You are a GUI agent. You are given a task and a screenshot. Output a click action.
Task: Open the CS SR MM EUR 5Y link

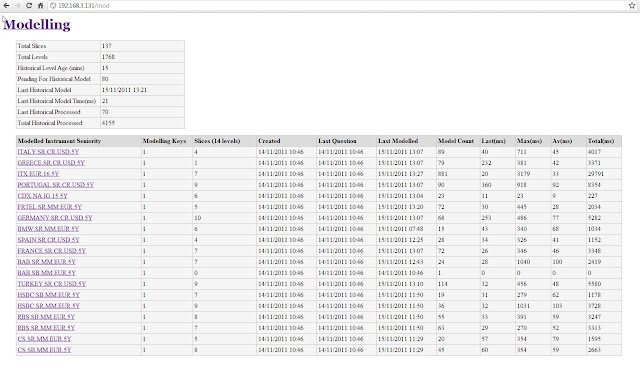[44, 339]
